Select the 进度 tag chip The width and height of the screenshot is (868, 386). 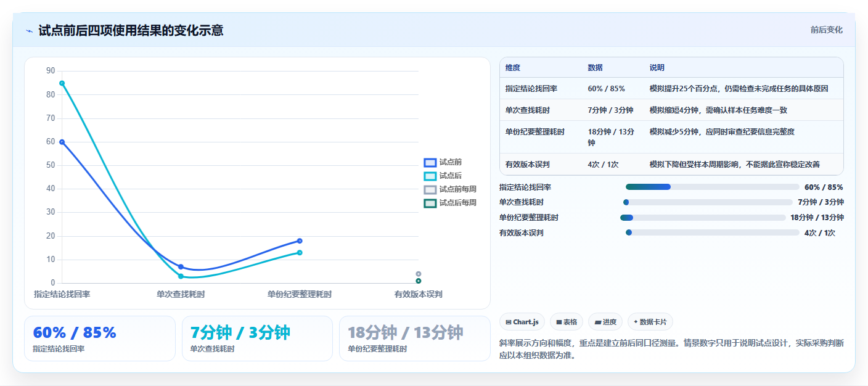[x=605, y=322]
